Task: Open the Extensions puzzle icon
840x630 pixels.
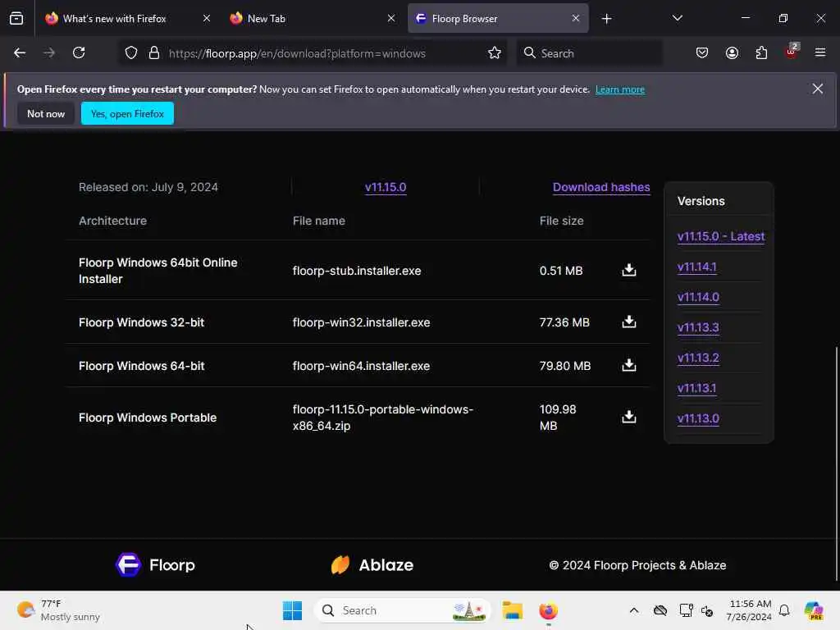Action: pos(761,52)
